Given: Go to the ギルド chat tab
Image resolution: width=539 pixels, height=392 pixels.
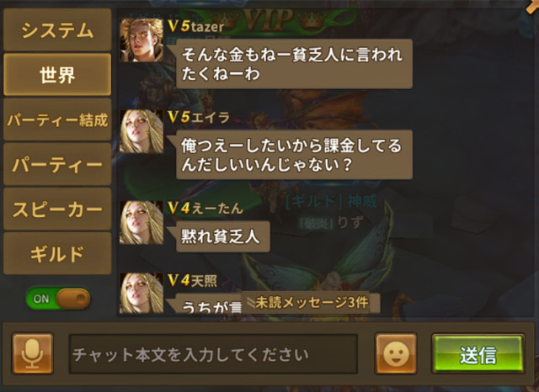Looking at the screenshot, I should click(x=57, y=254).
